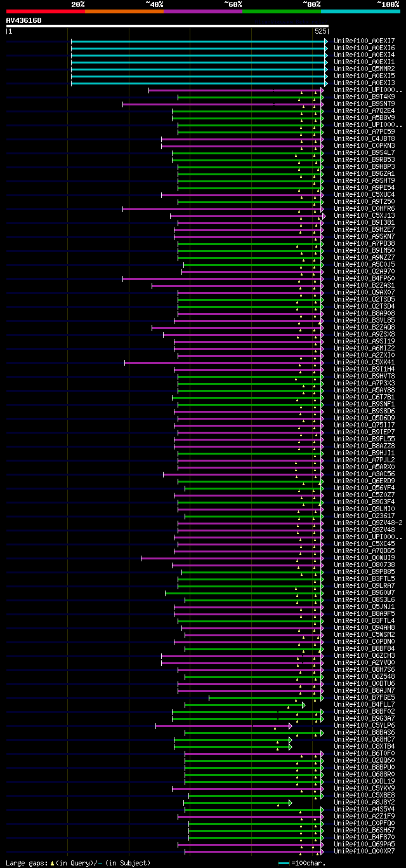This screenshot has height=868, width=406.
Task: Select label UniRef100_A5B8V9
Action: (364, 117)
